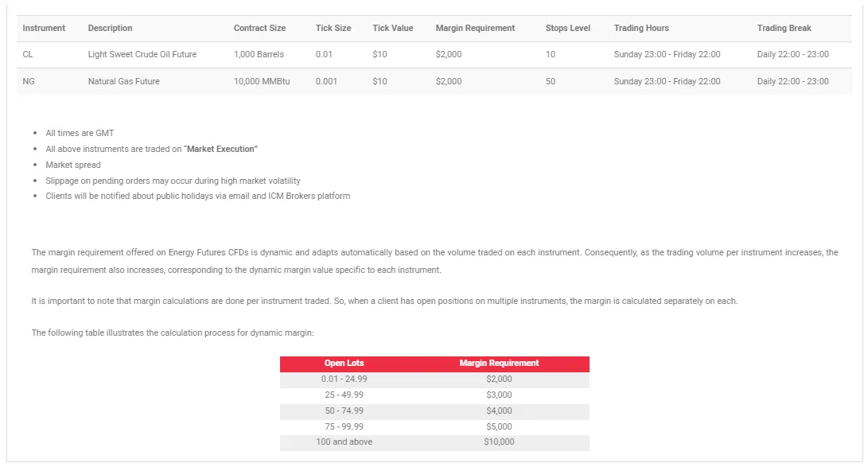Click the Contract Size column header
868x467 pixels.
pos(259,28)
